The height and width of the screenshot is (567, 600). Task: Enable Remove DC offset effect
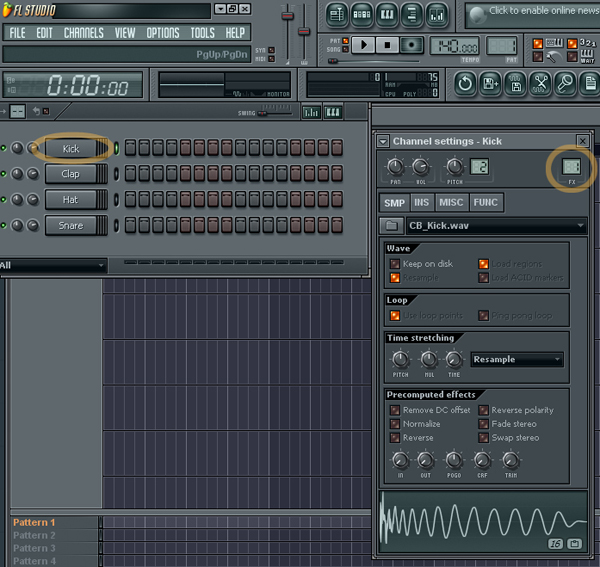395,410
